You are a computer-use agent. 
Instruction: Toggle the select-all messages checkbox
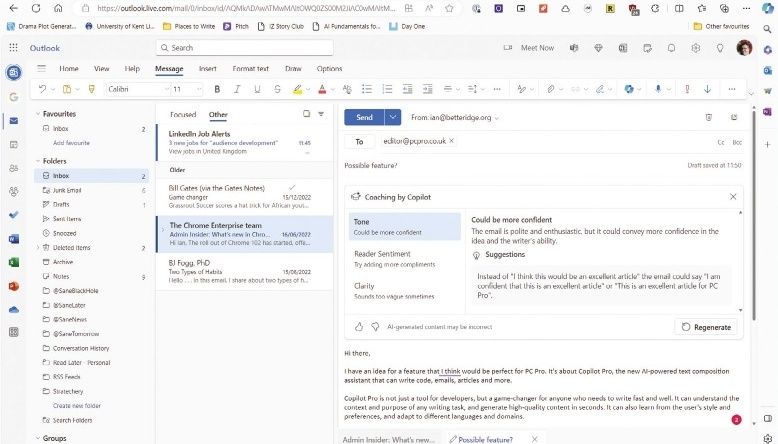click(307, 114)
